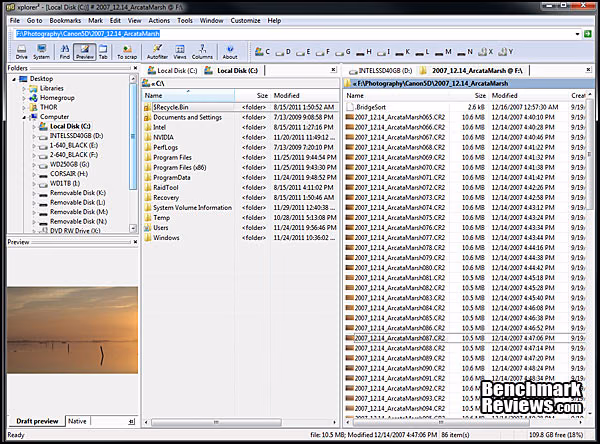Click the About toolbar icon

230,52
